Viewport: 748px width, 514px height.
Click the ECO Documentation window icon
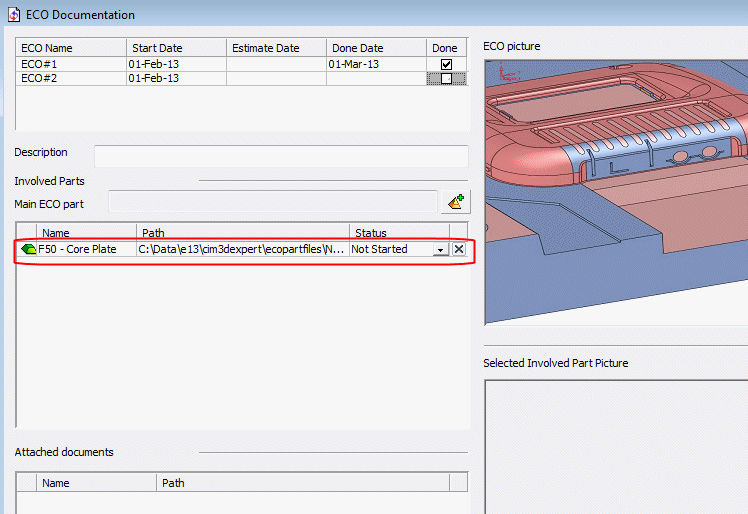(14, 15)
